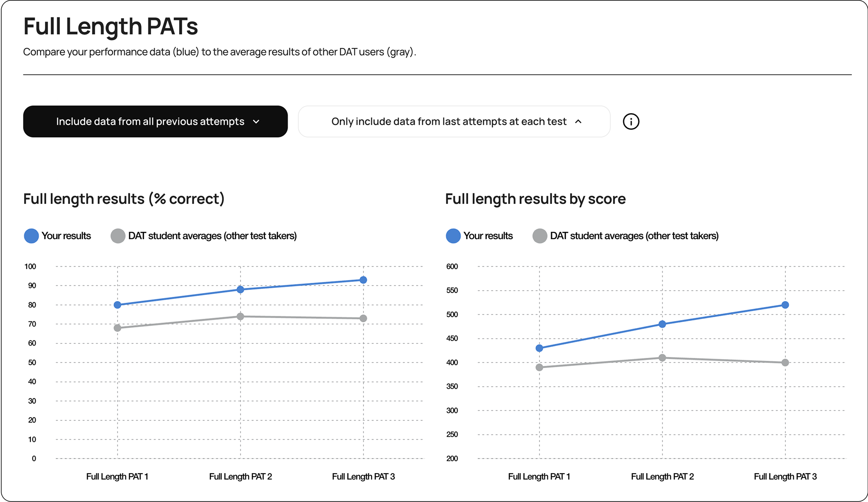Image resolution: width=868 pixels, height=502 pixels.
Task: Click blue PAT 1 point in score chart
Action: tap(539, 348)
